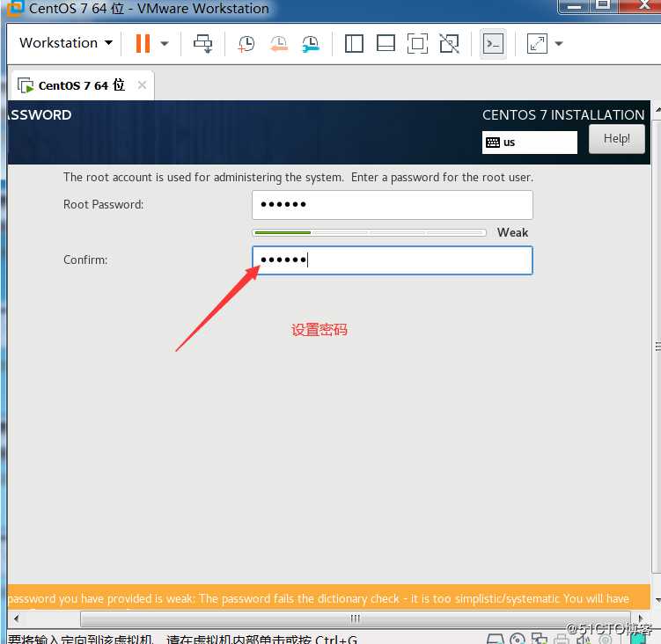The height and width of the screenshot is (644, 661).
Task: Click the hard disk status icon
Action: point(496,639)
